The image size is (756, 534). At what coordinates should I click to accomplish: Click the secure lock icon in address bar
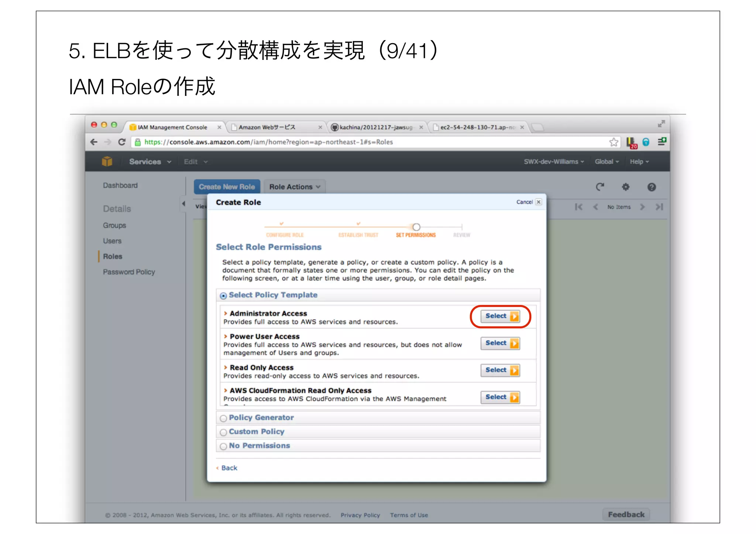point(138,142)
